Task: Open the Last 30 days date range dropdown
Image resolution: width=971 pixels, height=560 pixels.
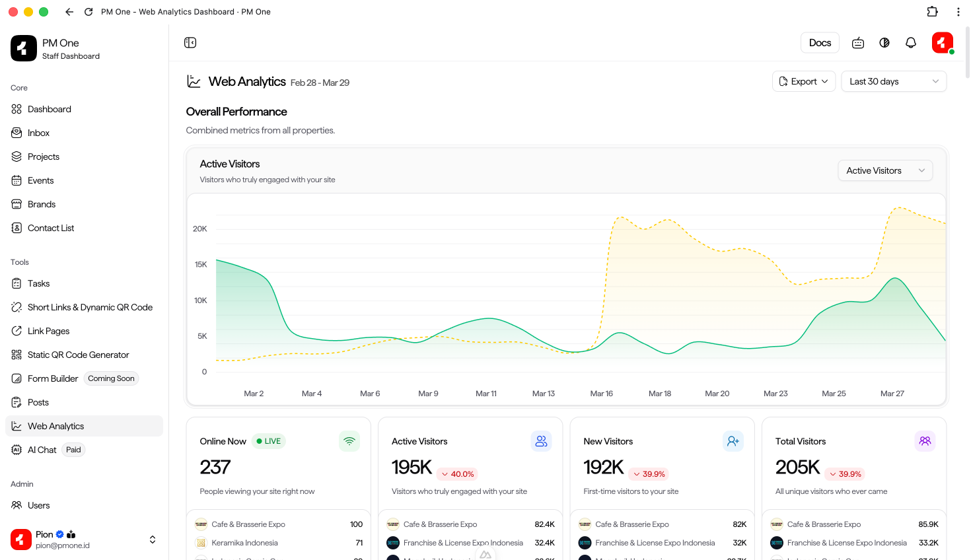Action: click(893, 81)
